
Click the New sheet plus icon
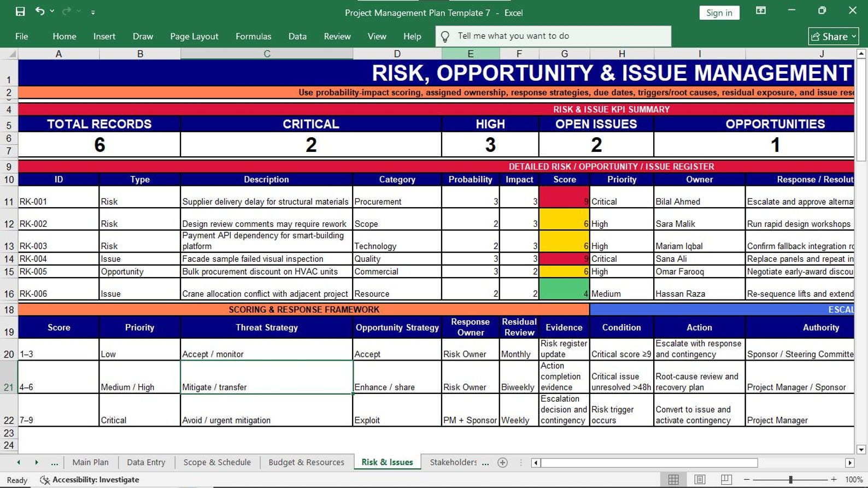(503, 463)
